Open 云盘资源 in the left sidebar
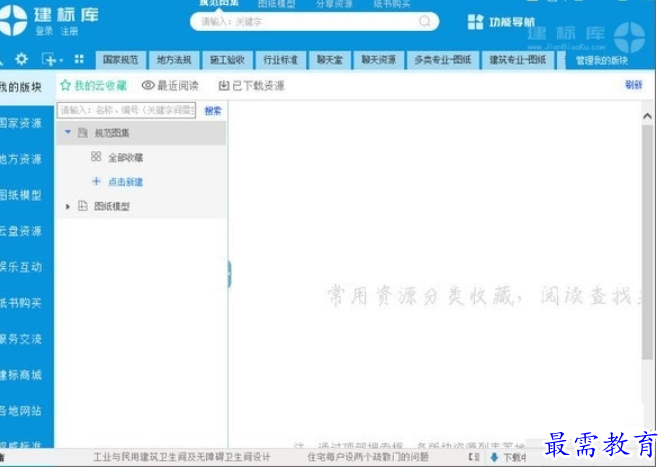Viewport: 666px width, 476px height. click(x=20, y=231)
